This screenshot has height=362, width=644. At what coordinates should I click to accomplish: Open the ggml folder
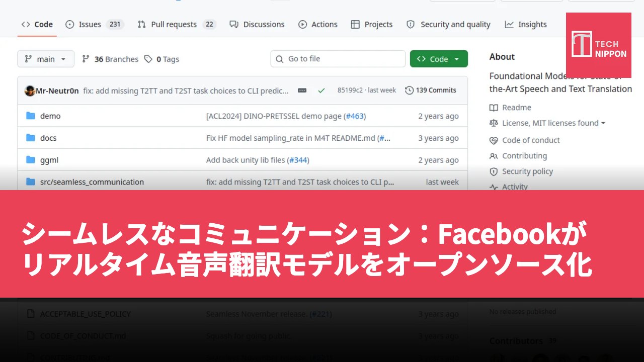(x=49, y=160)
